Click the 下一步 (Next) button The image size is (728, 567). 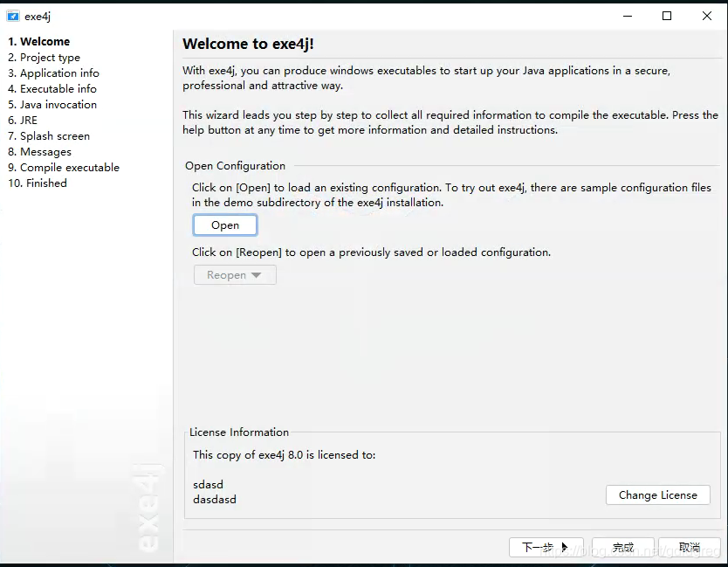point(546,548)
